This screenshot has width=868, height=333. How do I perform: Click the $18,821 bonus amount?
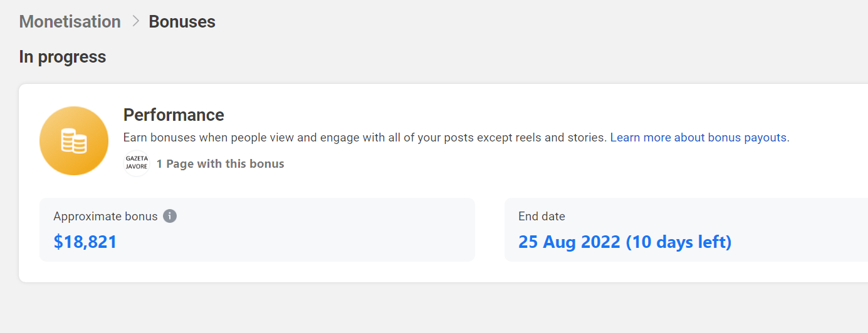(85, 242)
